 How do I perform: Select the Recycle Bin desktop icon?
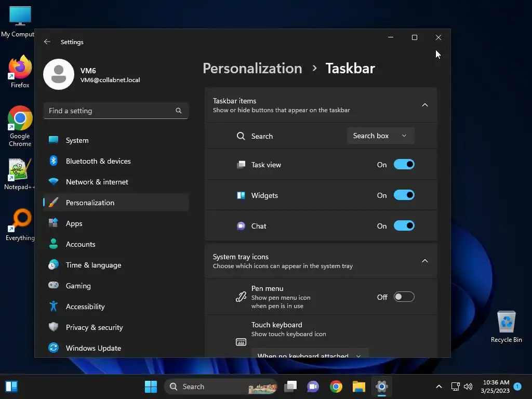click(x=506, y=327)
